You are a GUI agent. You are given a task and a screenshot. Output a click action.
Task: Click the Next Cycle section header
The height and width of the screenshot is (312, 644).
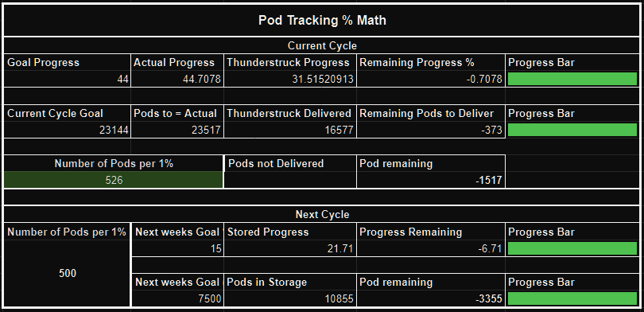click(322, 214)
